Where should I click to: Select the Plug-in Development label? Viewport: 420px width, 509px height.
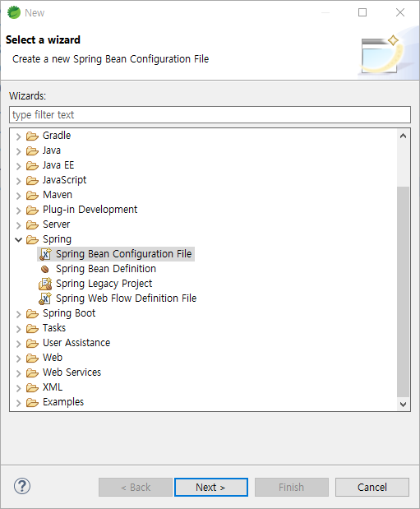point(90,210)
